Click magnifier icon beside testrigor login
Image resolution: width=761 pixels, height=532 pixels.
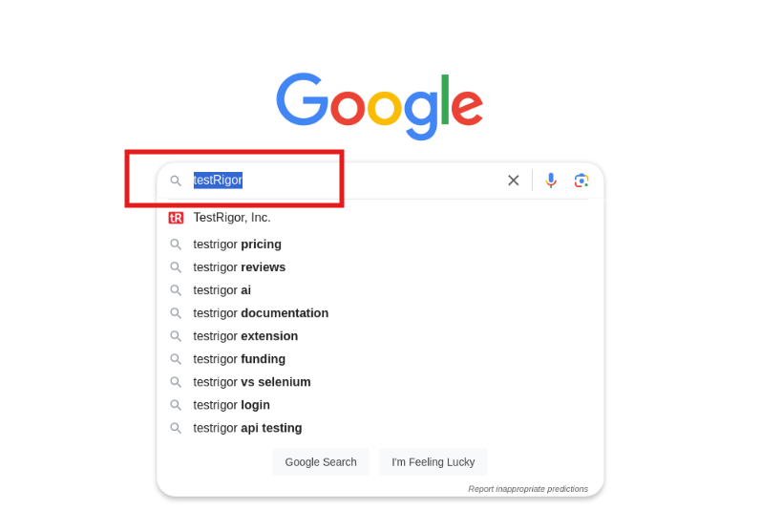pos(176,405)
